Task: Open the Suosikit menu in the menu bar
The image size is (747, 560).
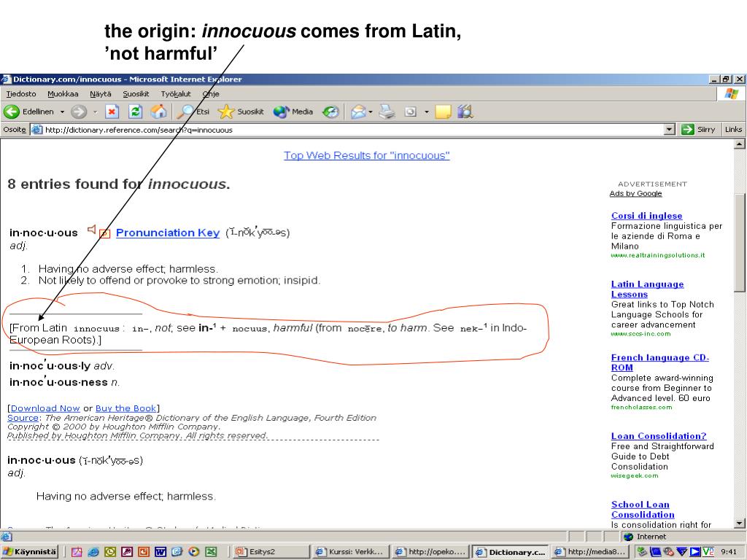Action: click(x=136, y=94)
